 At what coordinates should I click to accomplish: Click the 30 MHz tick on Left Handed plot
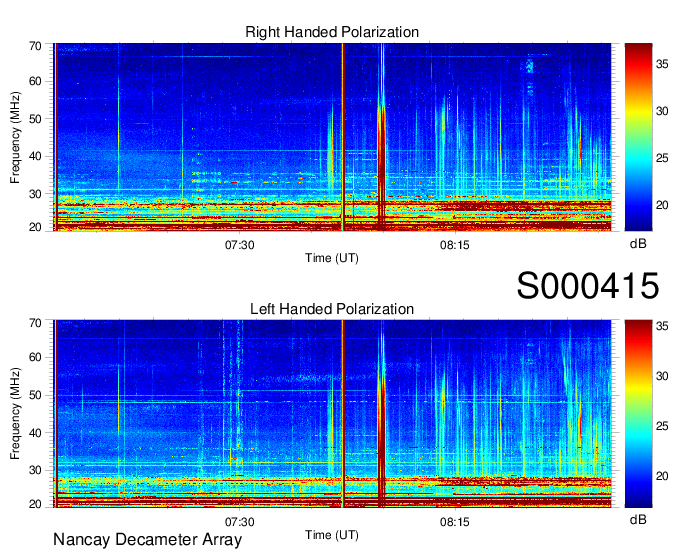[x=35, y=470]
